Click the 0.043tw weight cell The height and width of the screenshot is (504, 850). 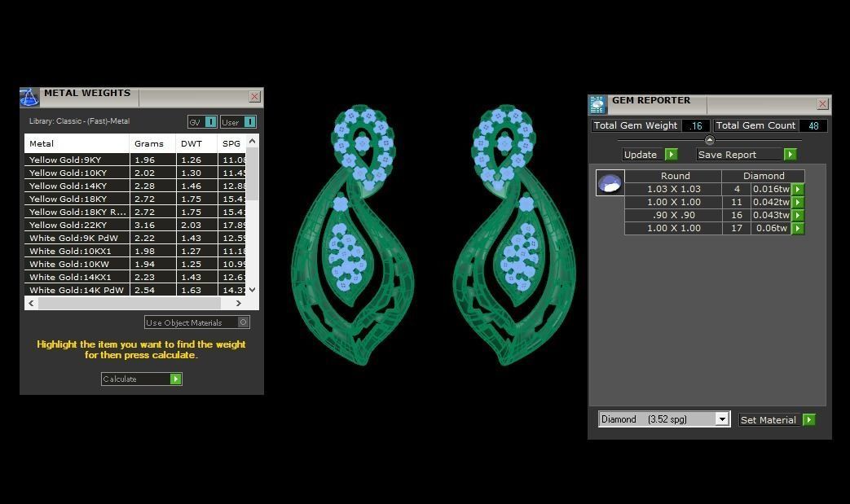(x=771, y=215)
